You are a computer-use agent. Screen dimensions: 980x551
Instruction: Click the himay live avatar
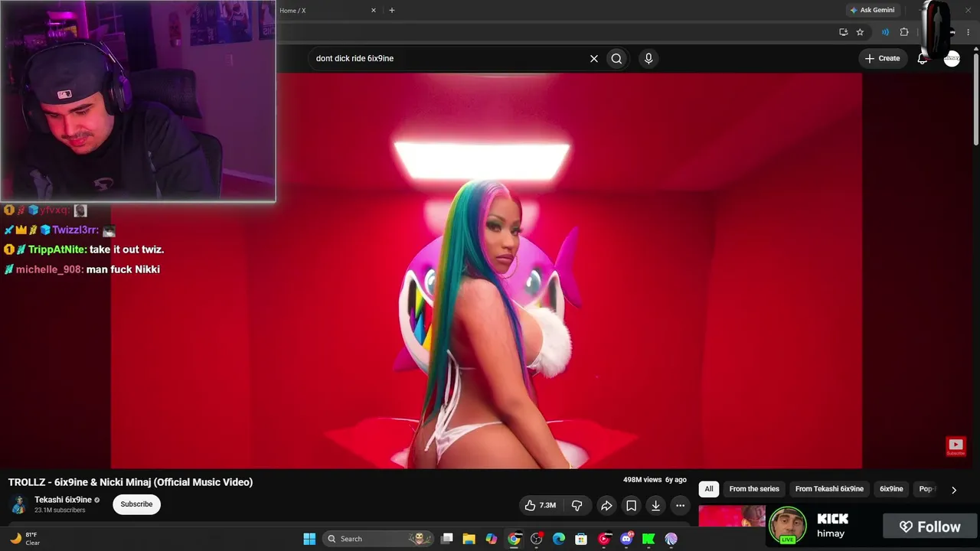point(787,525)
